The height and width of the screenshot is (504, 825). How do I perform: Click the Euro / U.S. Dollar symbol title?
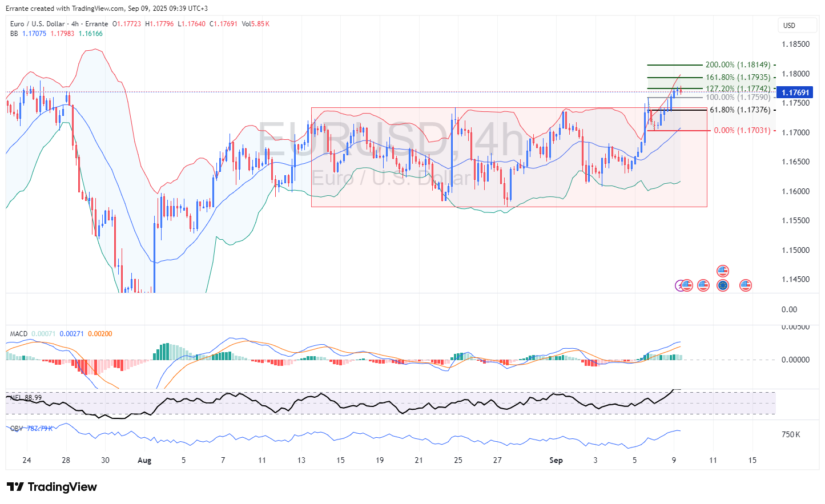(x=37, y=24)
